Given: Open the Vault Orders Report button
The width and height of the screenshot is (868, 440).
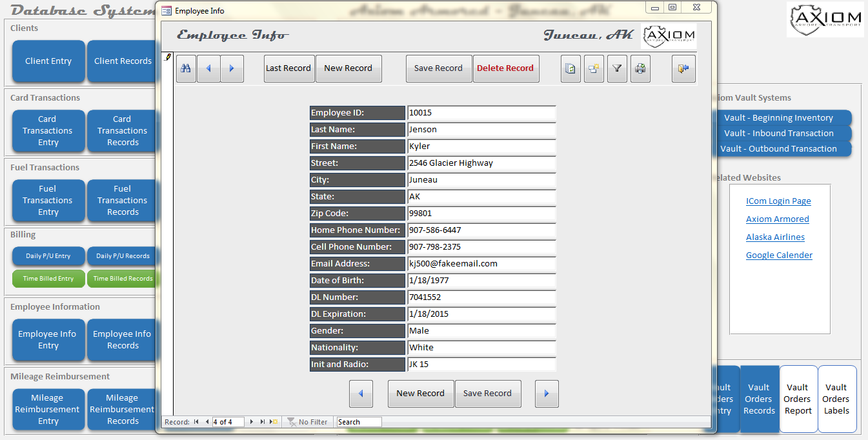Looking at the screenshot, I should [x=798, y=399].
